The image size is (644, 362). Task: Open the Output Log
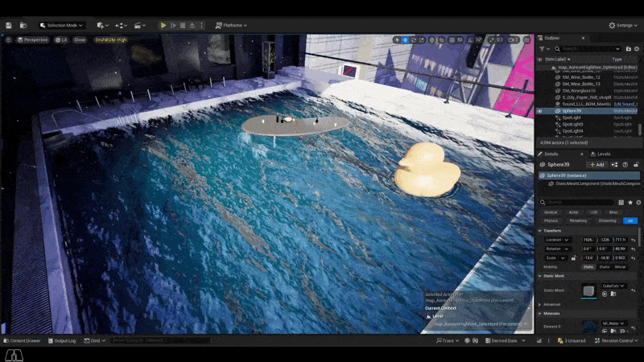click(62, 340)
